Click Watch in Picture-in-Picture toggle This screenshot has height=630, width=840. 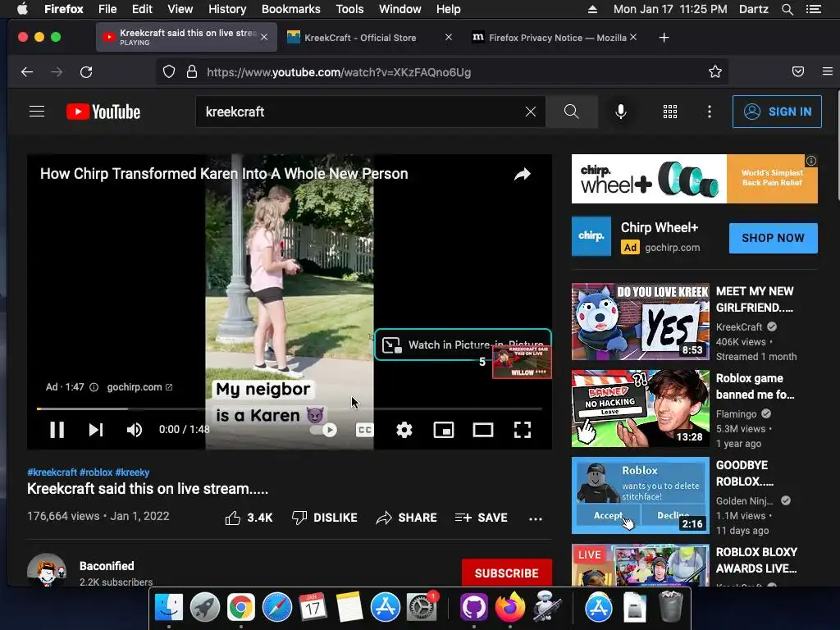[463, 345]
